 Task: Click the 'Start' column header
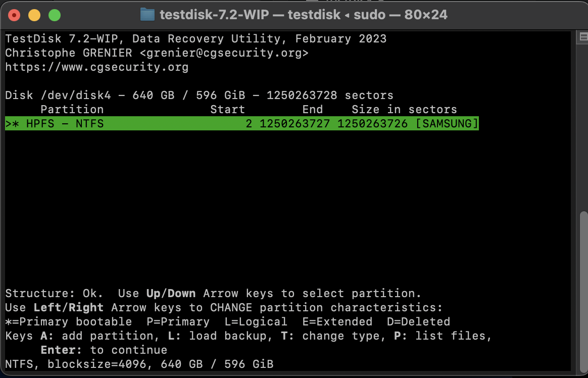pyautogui.click(x=227, y=109)
